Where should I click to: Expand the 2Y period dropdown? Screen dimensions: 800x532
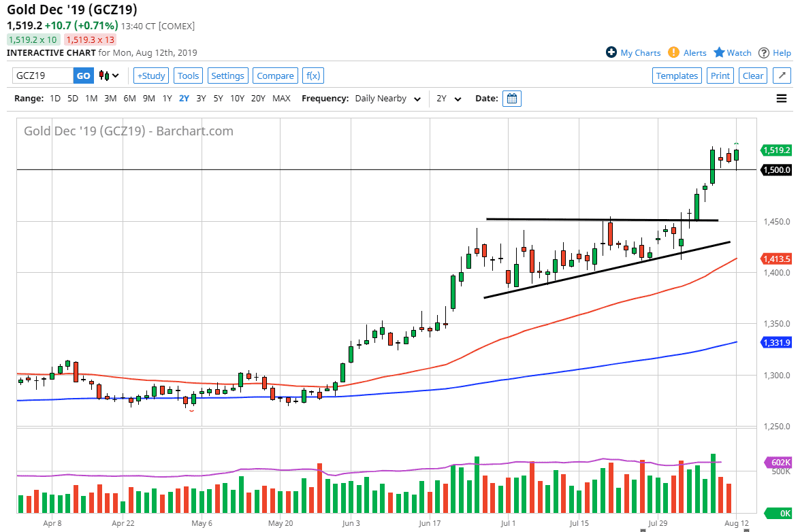coord(449,98)
